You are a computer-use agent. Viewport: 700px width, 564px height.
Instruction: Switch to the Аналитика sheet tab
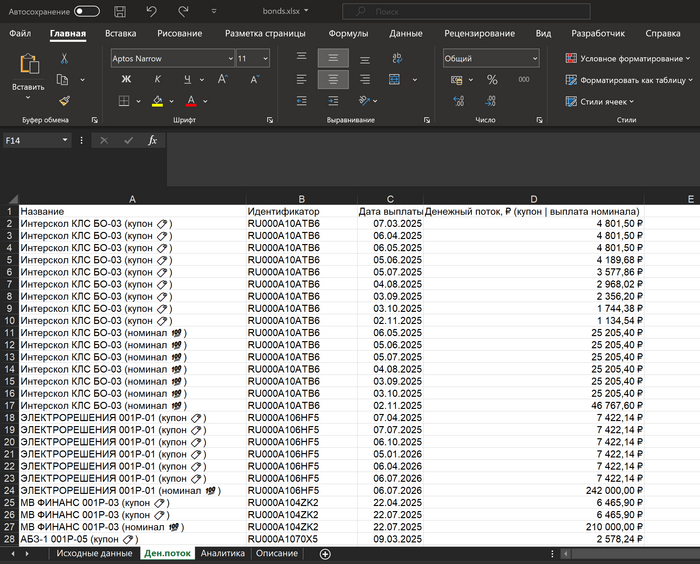click(x=222, y=554)
